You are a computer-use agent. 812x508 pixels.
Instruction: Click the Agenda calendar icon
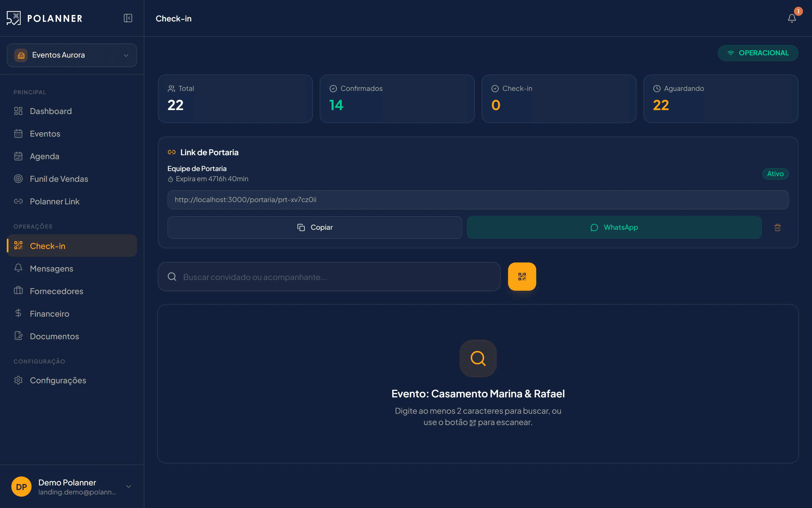18,156
